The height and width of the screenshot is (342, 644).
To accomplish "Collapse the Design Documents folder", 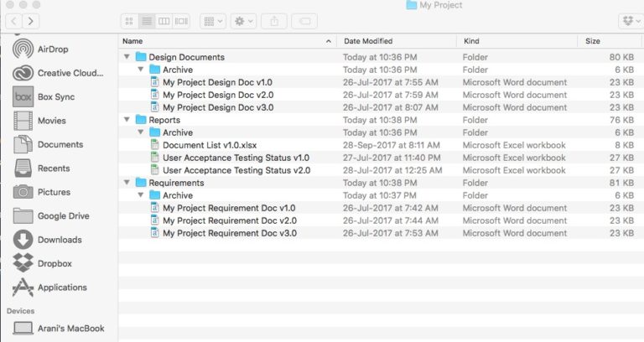I will coord(127,57).
